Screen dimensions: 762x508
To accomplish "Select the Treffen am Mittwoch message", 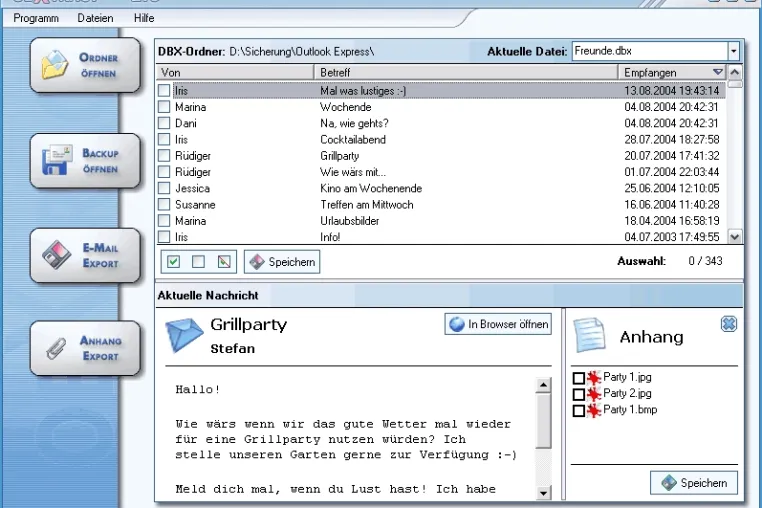I will pyautogui.click(x=366, y=205).
